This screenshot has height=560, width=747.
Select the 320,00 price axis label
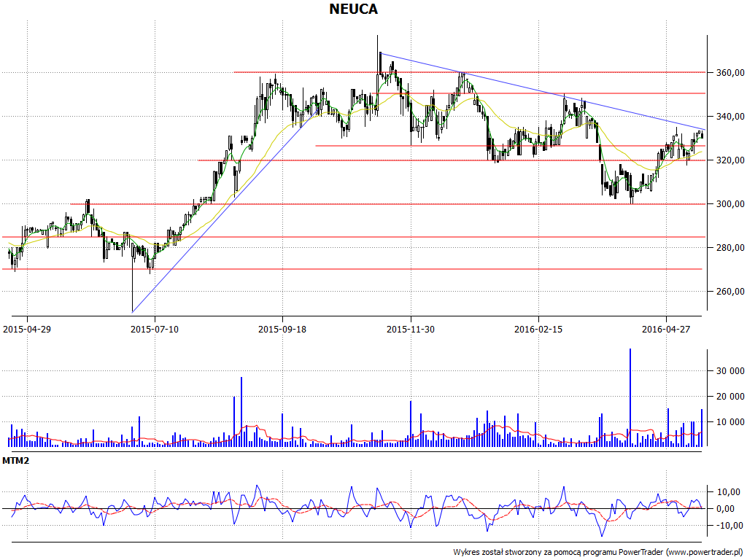point(730,160)
